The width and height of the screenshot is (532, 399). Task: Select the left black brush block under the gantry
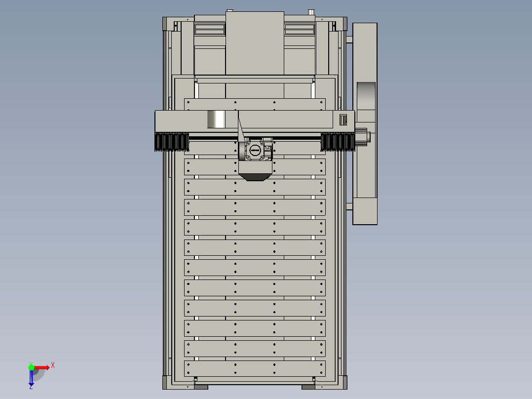tap(172, 142)
